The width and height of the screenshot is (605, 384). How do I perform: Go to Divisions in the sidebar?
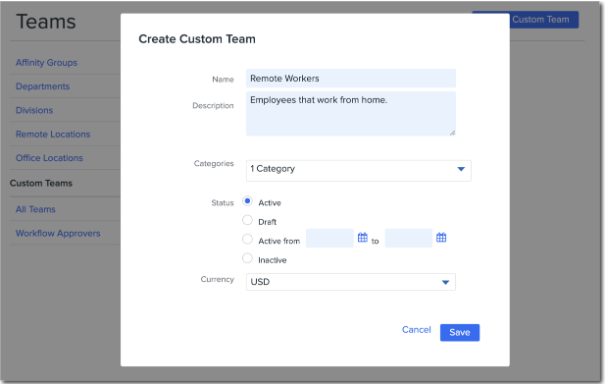click(34, 110)
